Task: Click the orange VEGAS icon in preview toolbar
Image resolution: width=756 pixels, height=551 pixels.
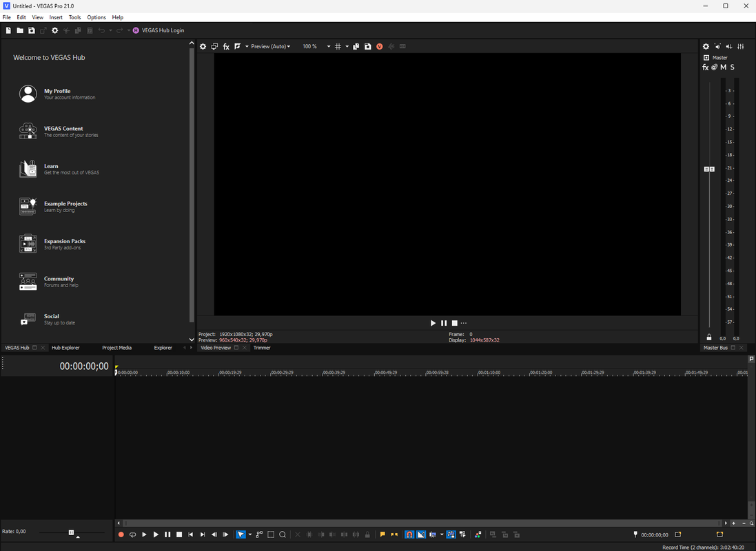Action: coord(380,46)
